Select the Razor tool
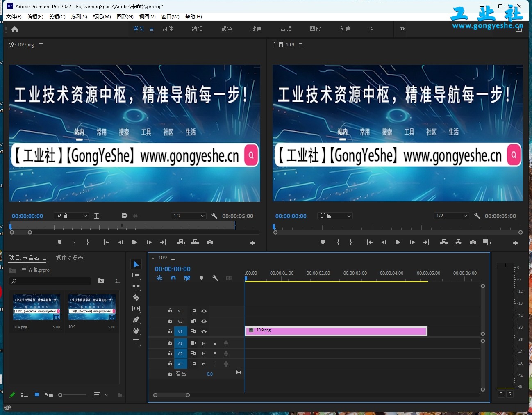The width and height of the screenshot is (532, 415). click(136, 297)
